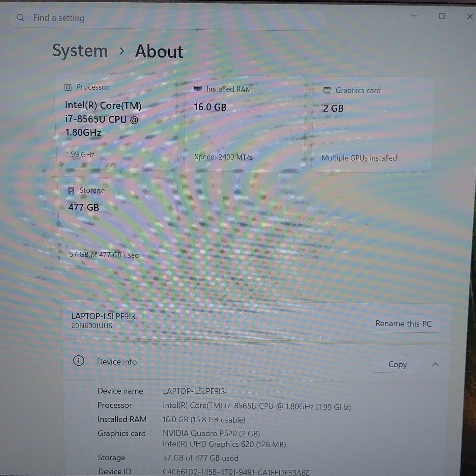Click 16.0 GB (15.8 GB usable) value

click(x=204, y=420)
